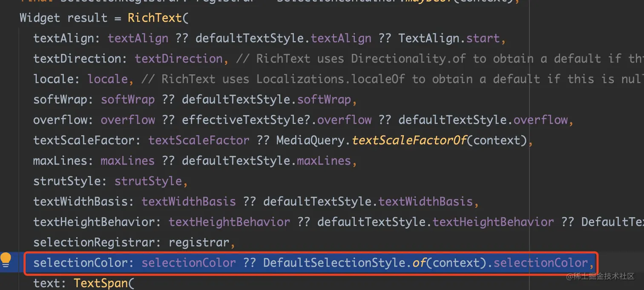This screenshot has height=290, width=644.
Task: Click DefaultSelectionStyle class name
Action: point(334,263)
